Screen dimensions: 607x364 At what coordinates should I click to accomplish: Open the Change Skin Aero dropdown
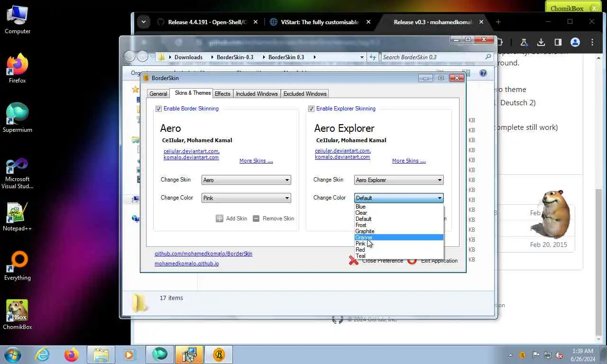(x=246, y=180)
